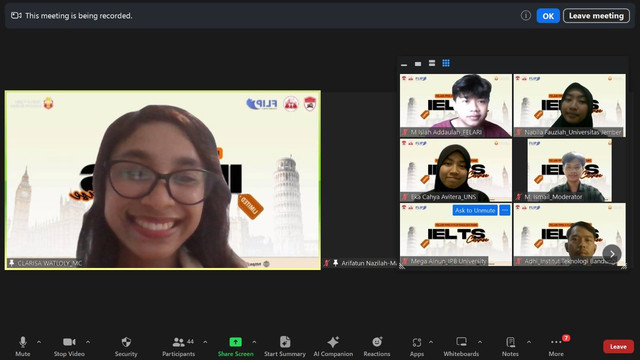This screenshot has width=640, height=360.
Task: Select M Islah Addaulah video tile
Action: coord(456,105)
